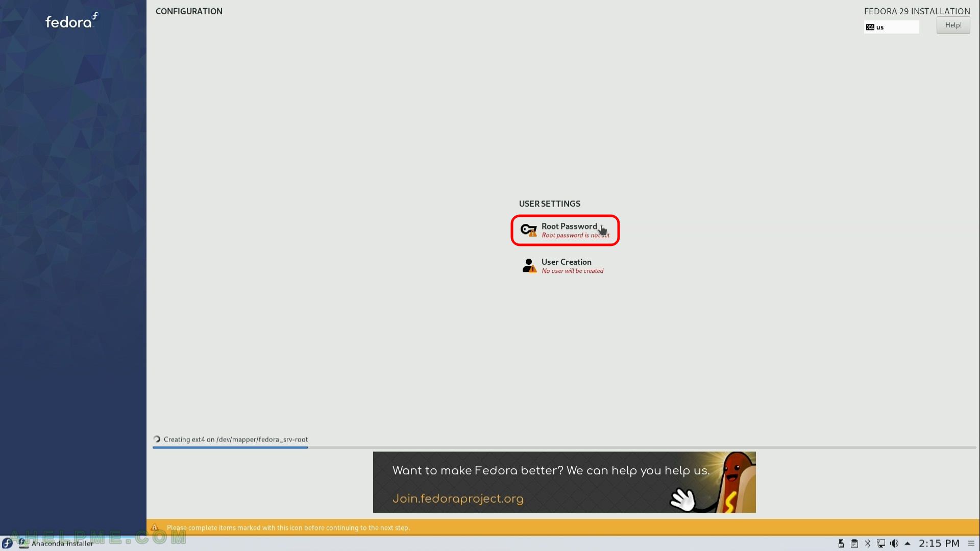Click the 'Creating ext4 on /dev/mapper/fedora_srv-root' status
980x551 pixels.
point(236,439)
